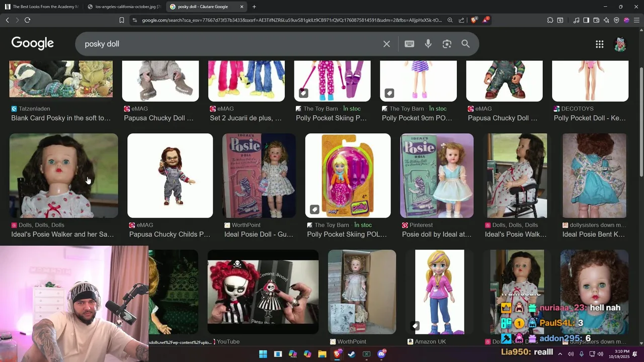Open the Brave Wallet icon

[x=596, y=20]
